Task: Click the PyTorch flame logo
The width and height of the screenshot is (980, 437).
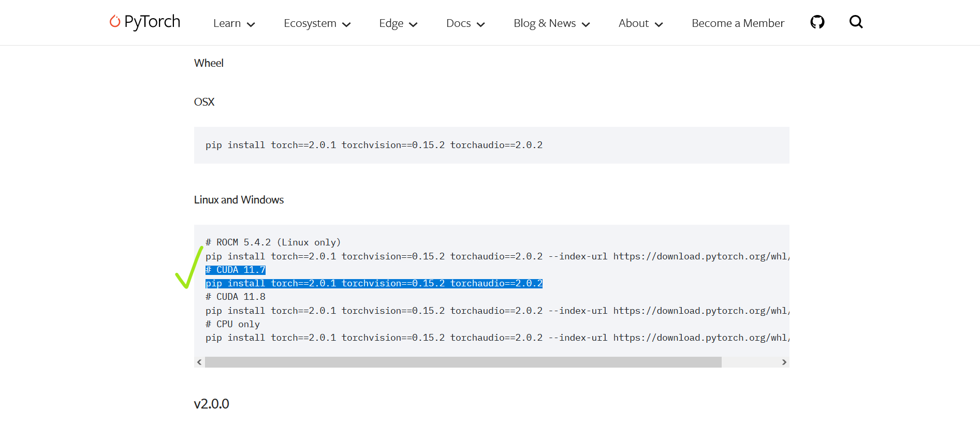Action: [x=114, y=21]
